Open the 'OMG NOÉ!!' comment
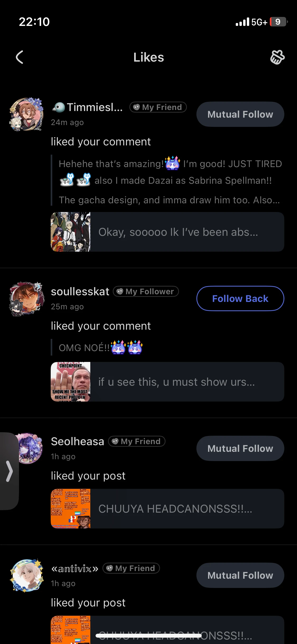This screenshot has width=297, height=644. tap(100, 347)
